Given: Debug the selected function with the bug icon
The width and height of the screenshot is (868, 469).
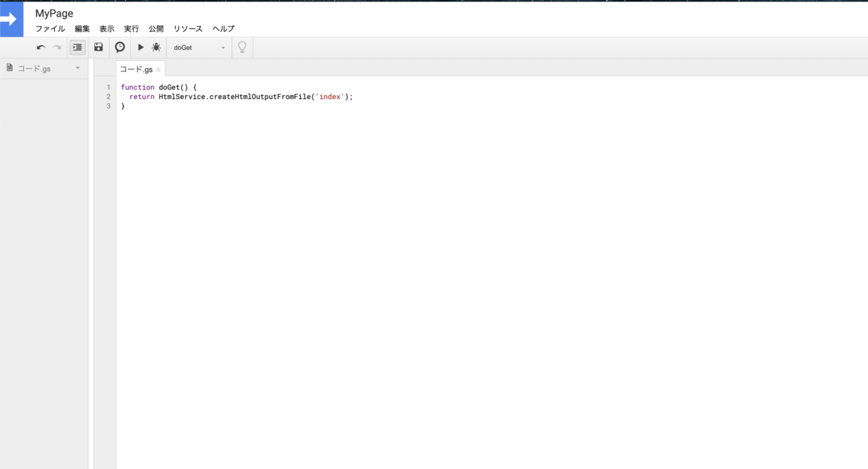Looking at the screenshot, I should point(156,47).
